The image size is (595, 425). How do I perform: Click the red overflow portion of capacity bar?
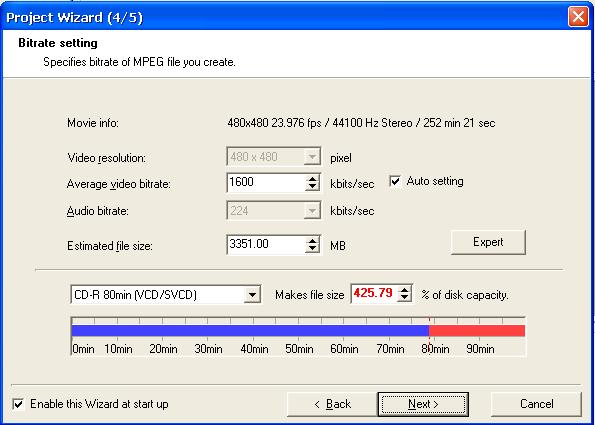pos(477,331)
